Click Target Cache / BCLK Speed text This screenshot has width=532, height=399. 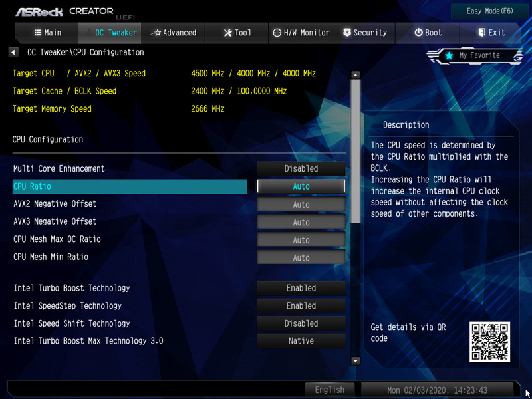[65, 91]
